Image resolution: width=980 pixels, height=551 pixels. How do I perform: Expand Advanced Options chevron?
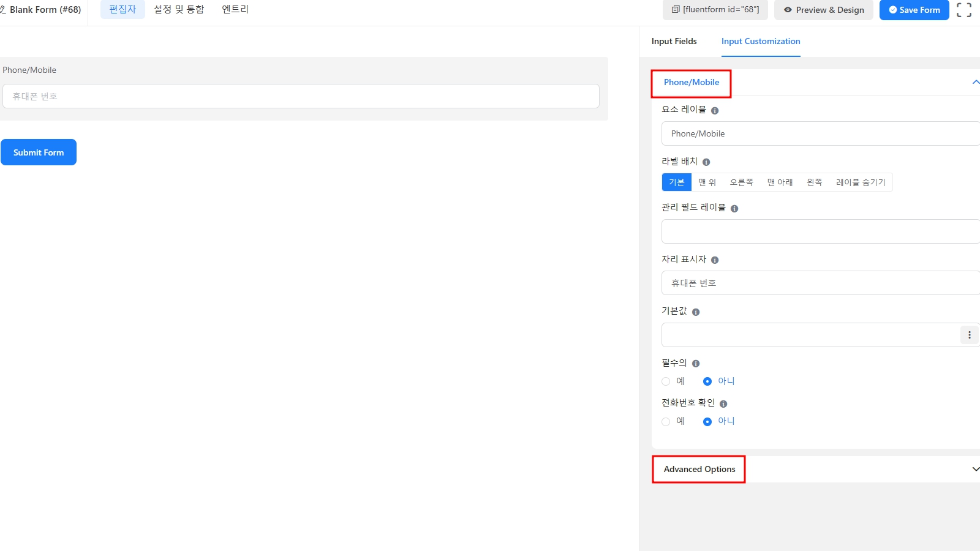(976, 469)
